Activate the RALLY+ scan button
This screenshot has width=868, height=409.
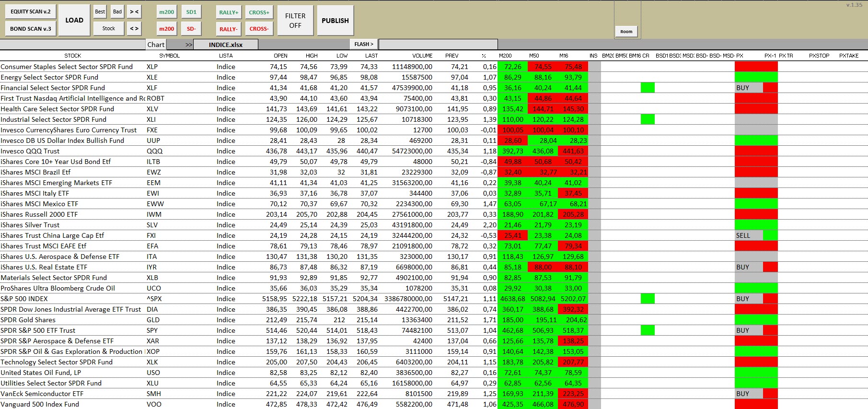pyautogui.click(x=229, y=12)
